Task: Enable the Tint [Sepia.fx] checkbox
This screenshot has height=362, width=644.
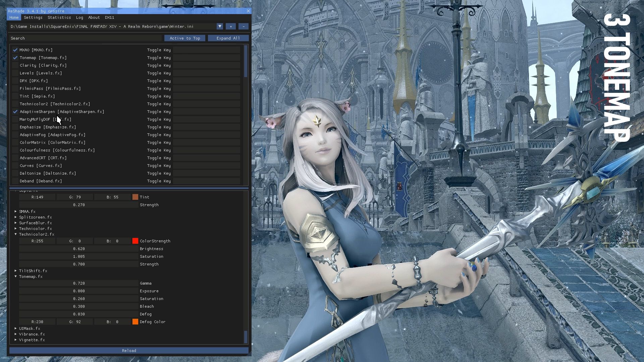Action: coord(15,96)
